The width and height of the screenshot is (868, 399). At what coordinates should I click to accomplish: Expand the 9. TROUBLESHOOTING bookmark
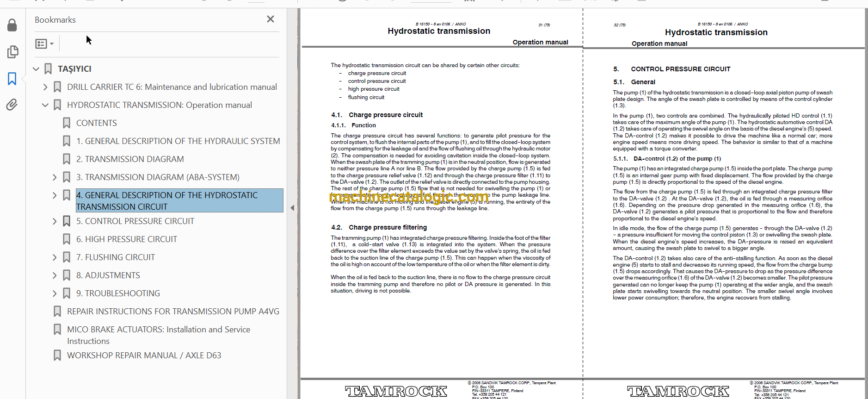coord(55,293)
